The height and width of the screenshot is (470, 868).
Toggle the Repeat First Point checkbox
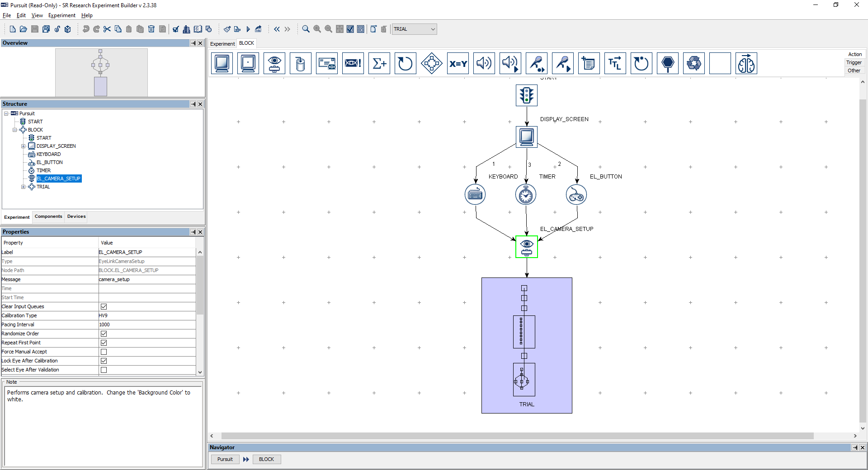(x=104, y=343)
